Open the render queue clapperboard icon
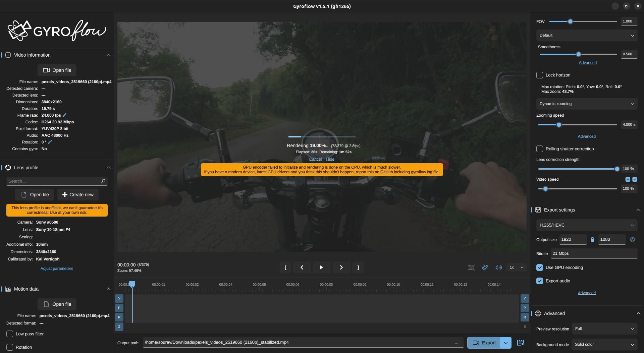Screen dimensions: 644x353 click(x=520, y=342)
